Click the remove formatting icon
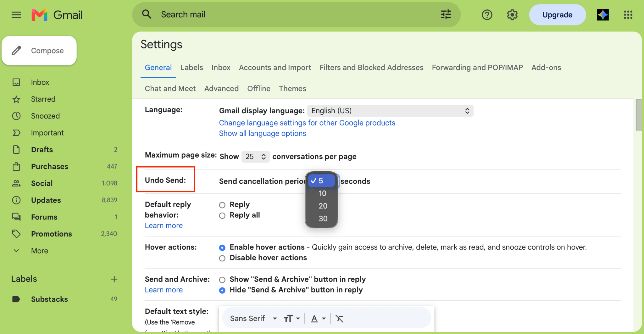This screenshot has height=334, width=644. click(339, 319)
